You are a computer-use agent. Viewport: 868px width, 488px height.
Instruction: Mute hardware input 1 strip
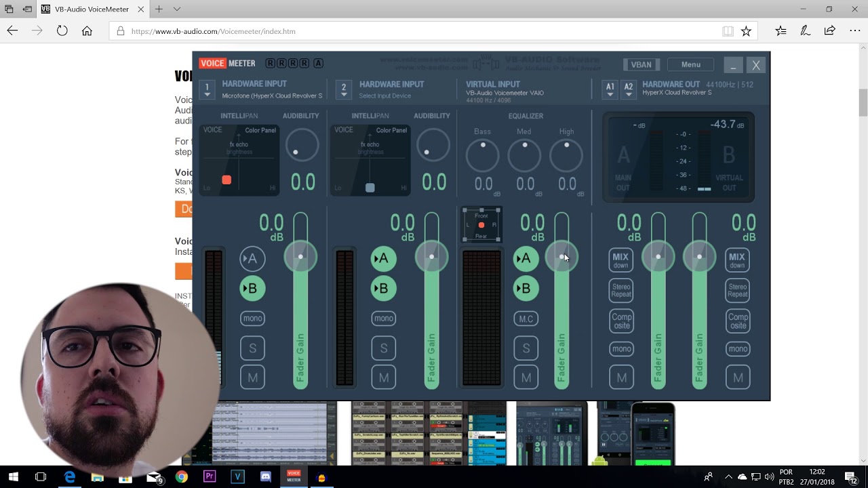252,377
